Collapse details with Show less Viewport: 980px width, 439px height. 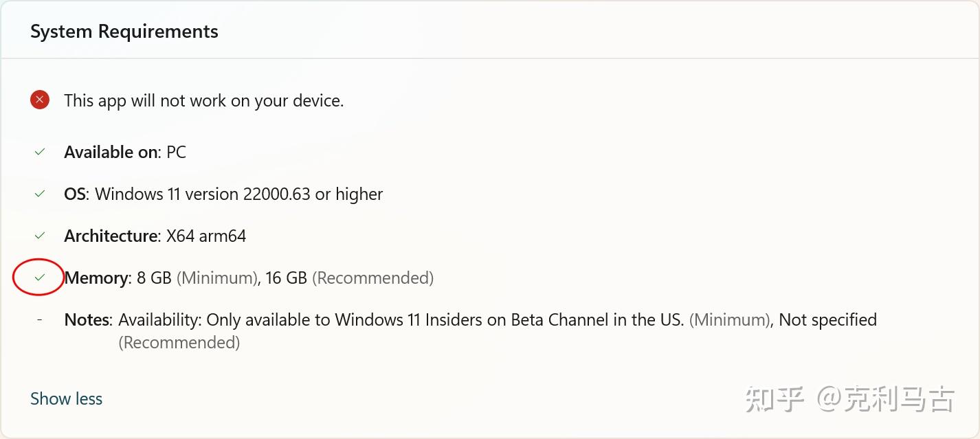(66, 398)
